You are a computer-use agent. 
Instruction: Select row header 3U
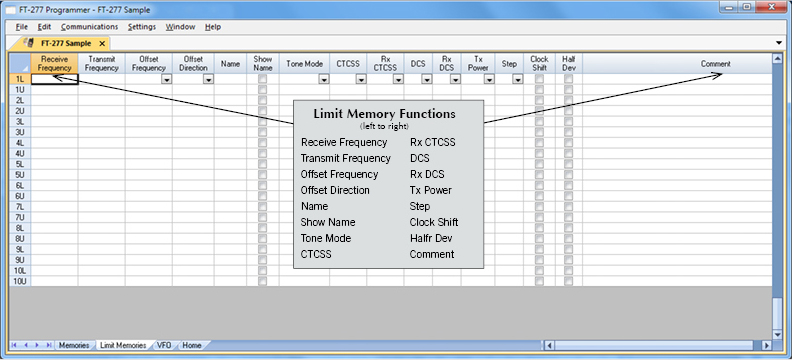[20, 132]
